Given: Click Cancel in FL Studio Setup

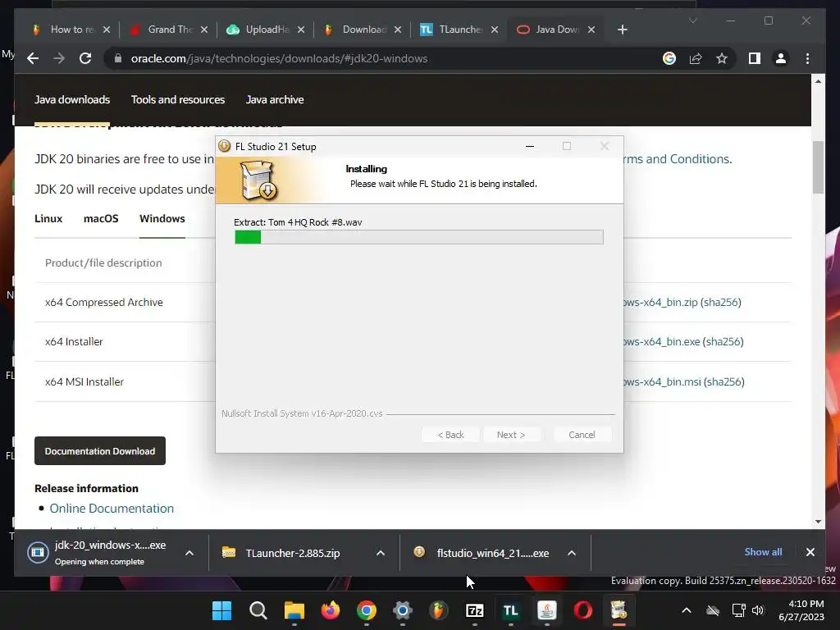Looking at the screenshot, I should tap(582, 435).
